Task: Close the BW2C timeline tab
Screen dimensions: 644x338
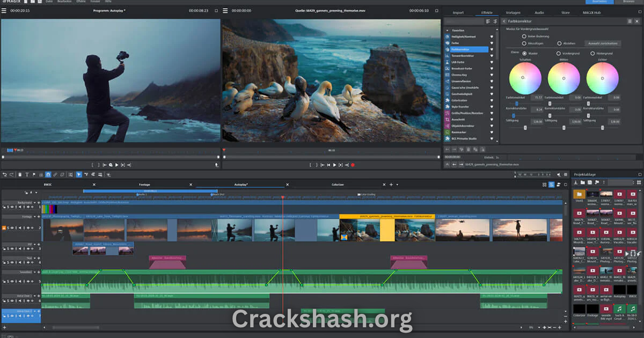Action: coord(94,185)
